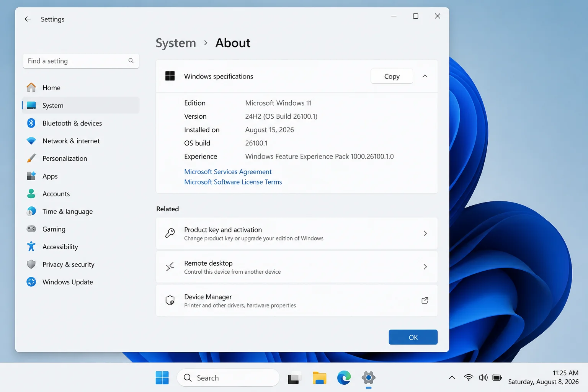Open Task View from the taskbar

point(294,378)
